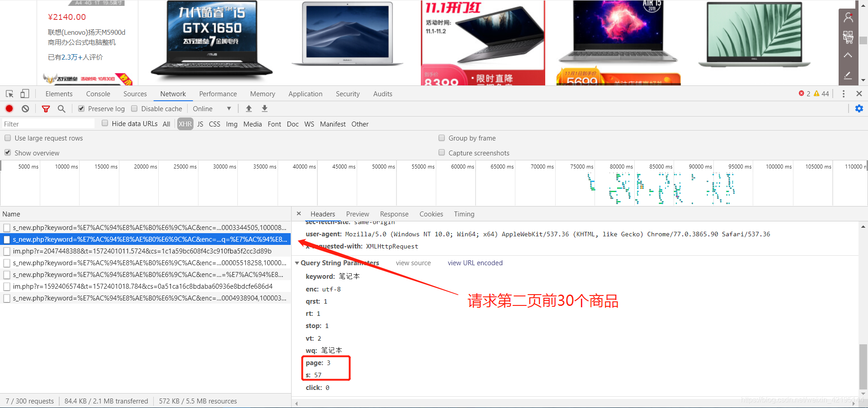This screenshot has height=408, width=868.
Task: Open the Online throttling dropdown
Action: tap(212, 108)
